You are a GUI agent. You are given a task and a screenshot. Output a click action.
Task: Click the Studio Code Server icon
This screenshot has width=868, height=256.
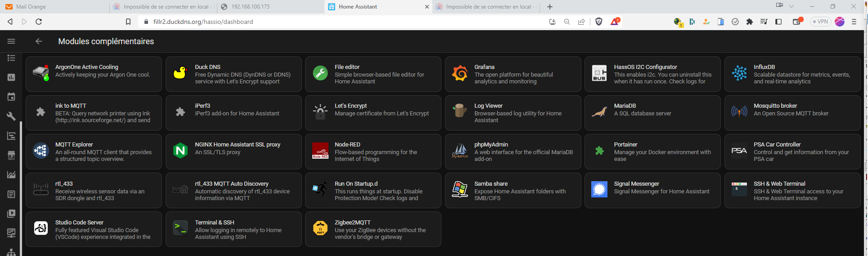41,229
